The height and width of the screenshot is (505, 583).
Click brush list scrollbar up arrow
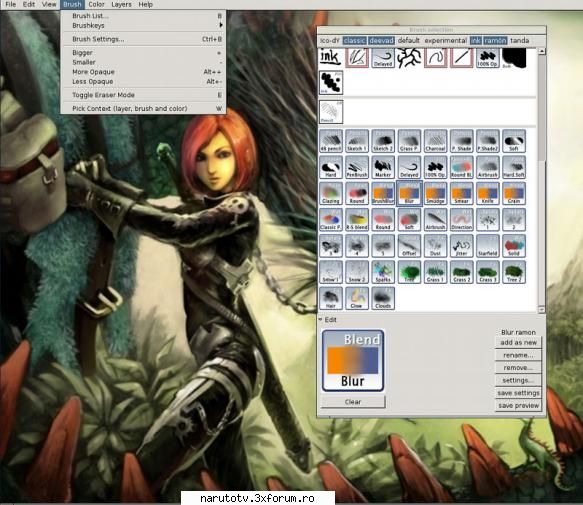(542, 51)
